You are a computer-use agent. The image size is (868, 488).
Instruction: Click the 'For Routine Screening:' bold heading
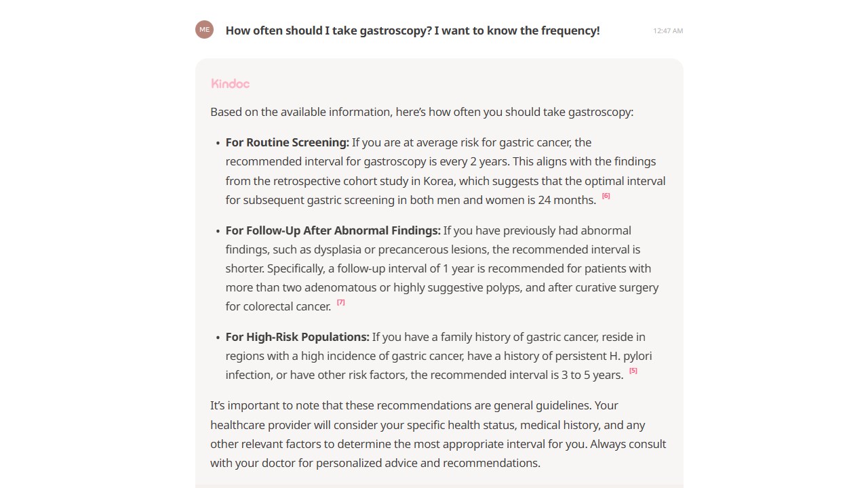click(288, 142)
